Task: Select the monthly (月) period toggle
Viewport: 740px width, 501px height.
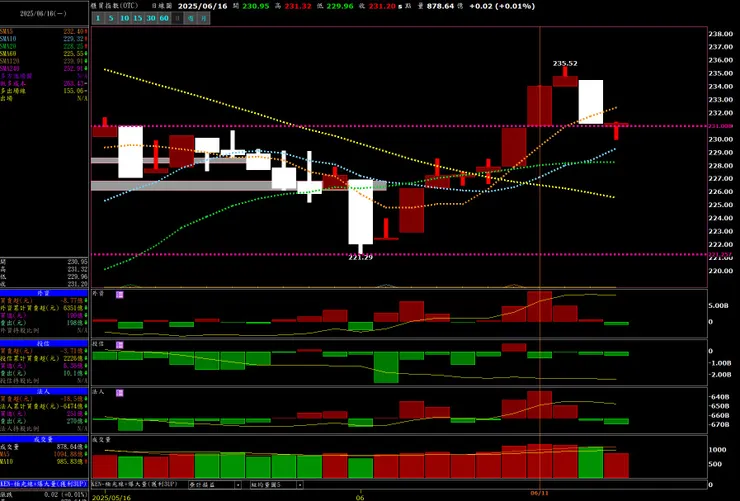Action: [x=203, y=18]
